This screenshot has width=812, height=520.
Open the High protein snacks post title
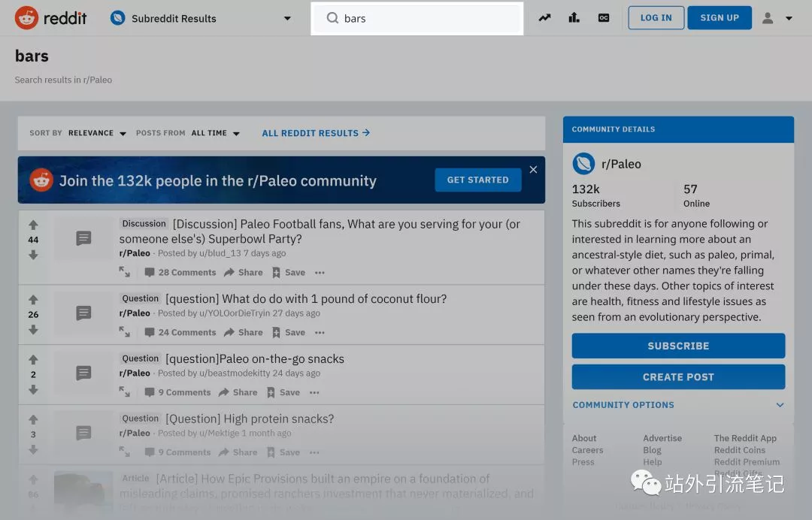point(250,419)
